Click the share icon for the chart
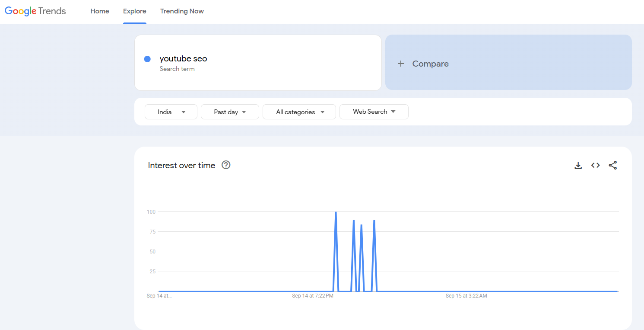This screenshot has width=644, height=330. pyautogui.click(x=613, y=165)
